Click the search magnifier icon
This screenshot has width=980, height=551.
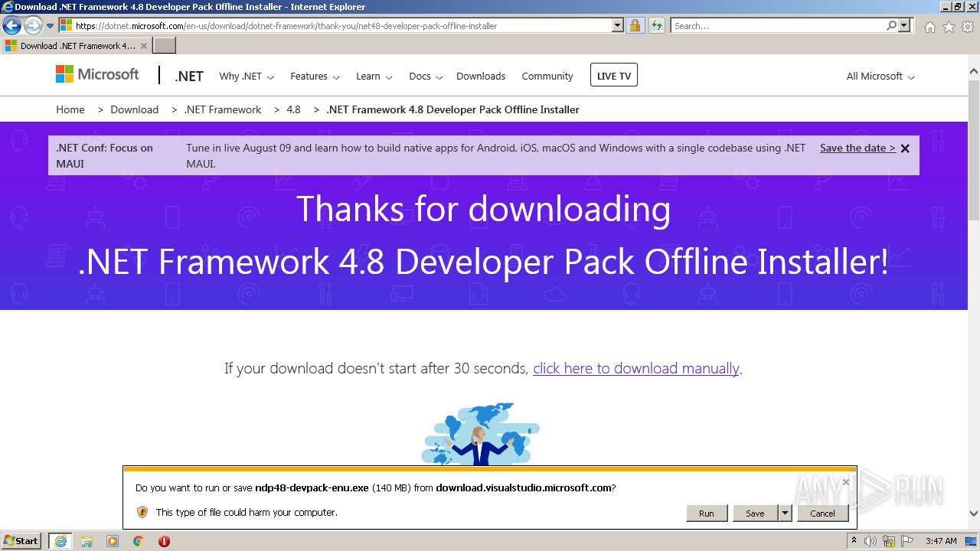[891, 25]
